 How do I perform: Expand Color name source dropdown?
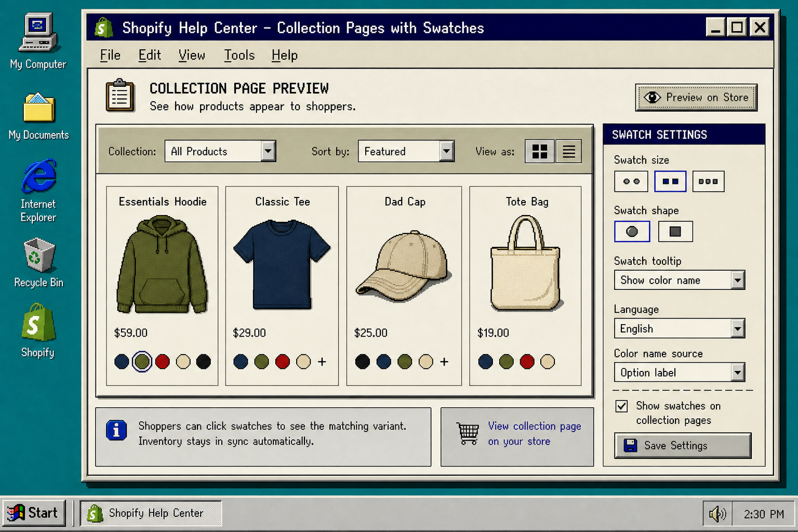click(680, 373)
